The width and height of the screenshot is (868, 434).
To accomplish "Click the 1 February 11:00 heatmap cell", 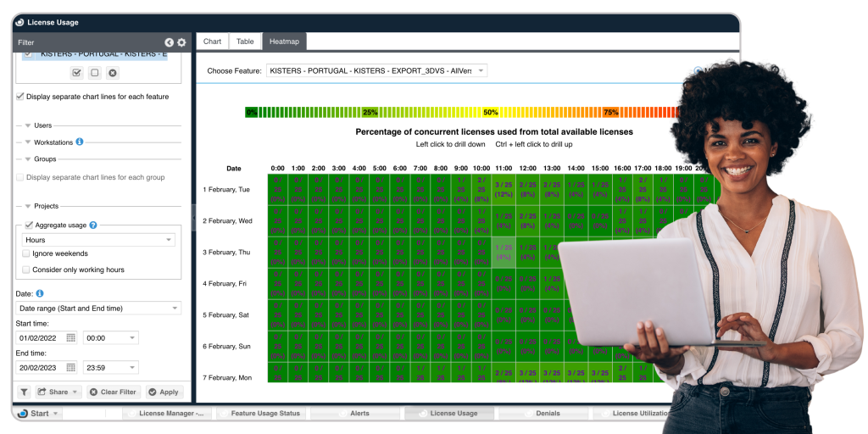I will (x=504, y=189).
